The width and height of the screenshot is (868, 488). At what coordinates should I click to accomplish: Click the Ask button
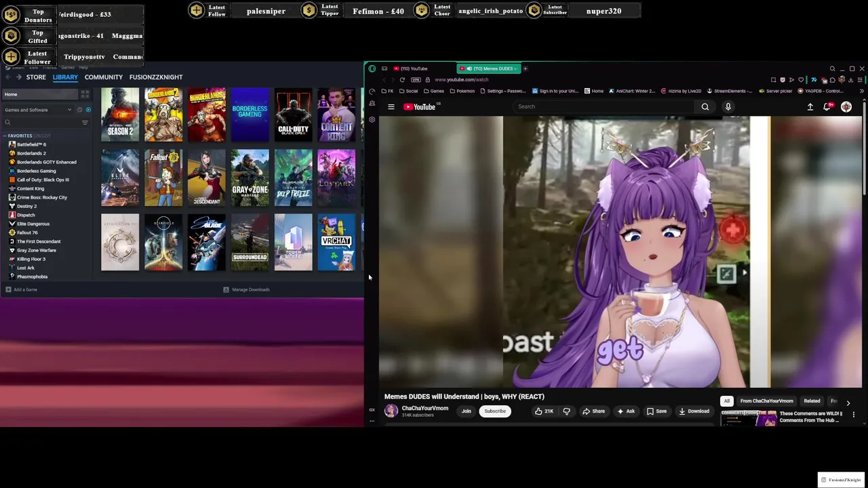[625, 411]
